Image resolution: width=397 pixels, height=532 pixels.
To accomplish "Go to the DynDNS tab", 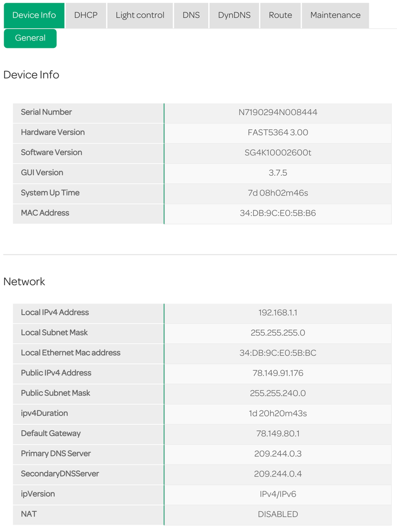I will (234, 15).
